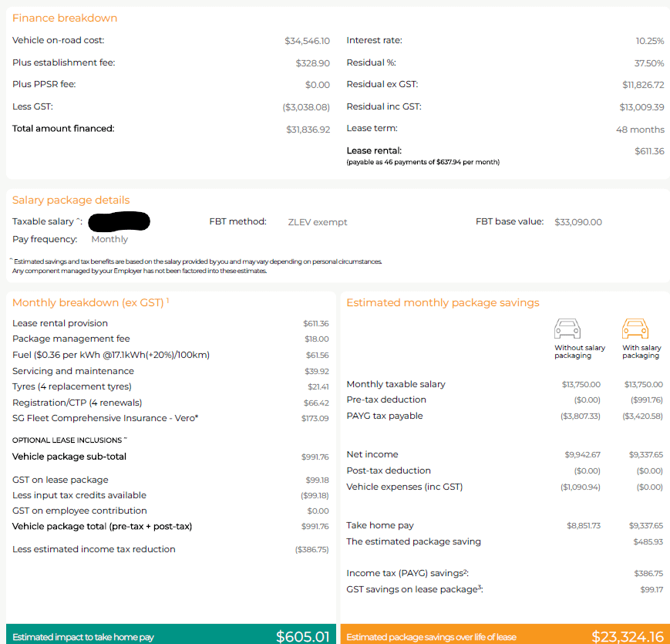This screenshot has height=644, width=670.
Task: Click the ZLEV exempt FBT method value
Action: 317,222
